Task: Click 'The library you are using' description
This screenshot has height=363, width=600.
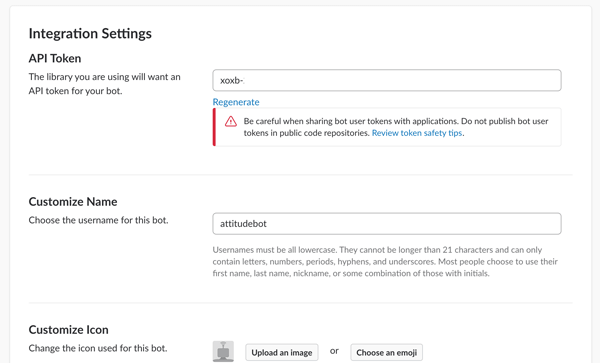Action: 104,84
